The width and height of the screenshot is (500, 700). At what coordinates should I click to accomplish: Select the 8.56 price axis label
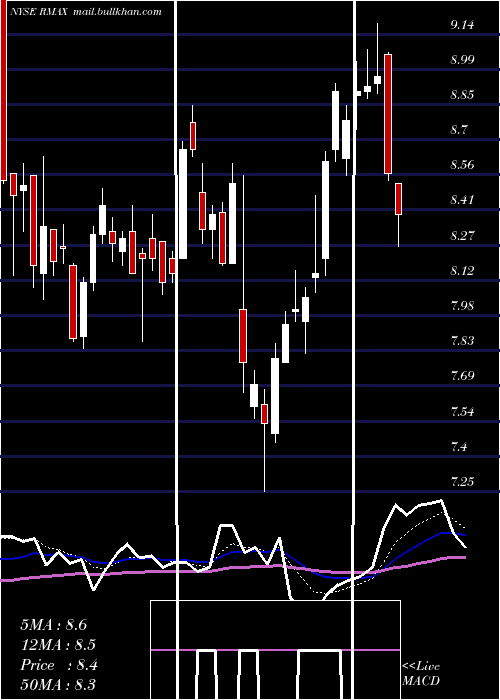462,165
